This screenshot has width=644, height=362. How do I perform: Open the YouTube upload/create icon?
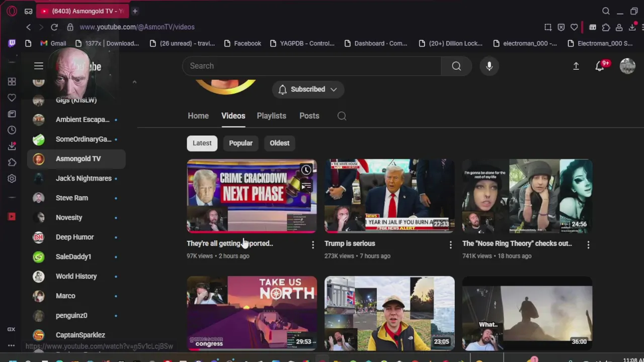pos(576,66)
